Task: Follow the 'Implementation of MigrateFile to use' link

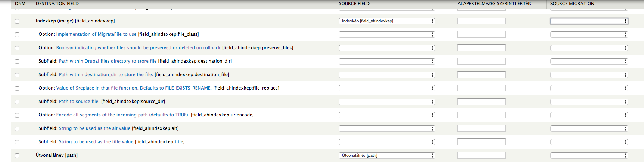Action: coord(96,34)
